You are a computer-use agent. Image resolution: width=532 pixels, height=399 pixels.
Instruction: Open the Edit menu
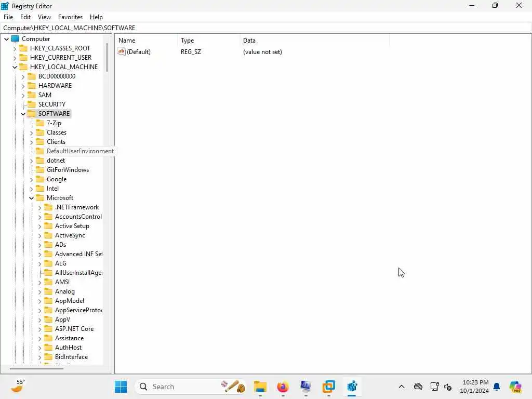pyautogui.click(x=25, y=17)
